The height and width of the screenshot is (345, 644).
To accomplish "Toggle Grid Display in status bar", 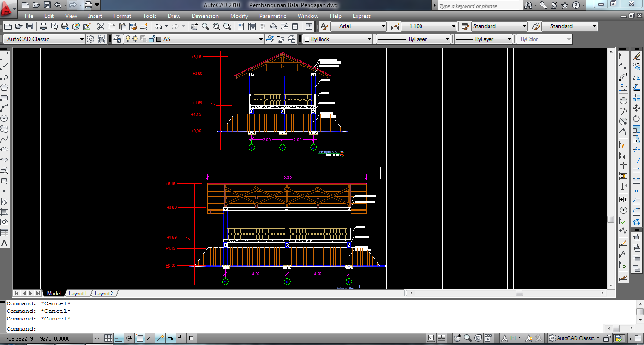I will 108,338.
